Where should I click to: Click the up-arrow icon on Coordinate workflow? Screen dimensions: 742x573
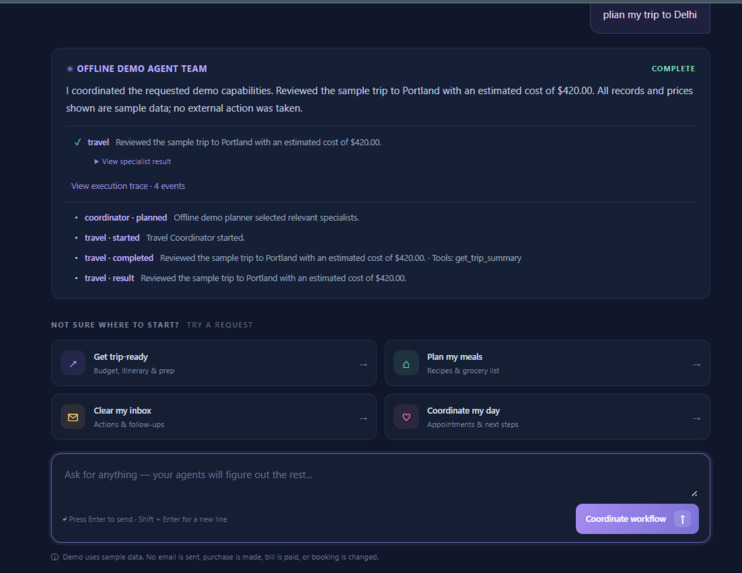682,519
